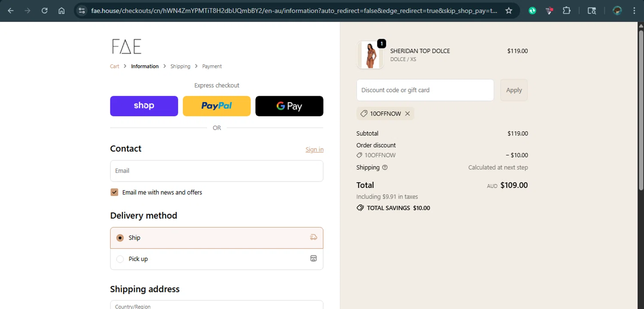Go to Cart breadcrumb

coord(115,66)
